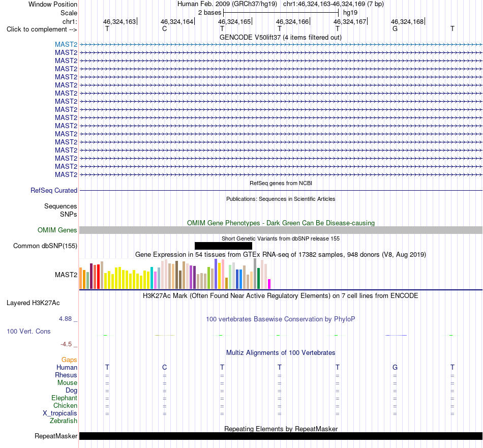Click base C in the Human alignment row
483x448 pixels.
point(165,367)
